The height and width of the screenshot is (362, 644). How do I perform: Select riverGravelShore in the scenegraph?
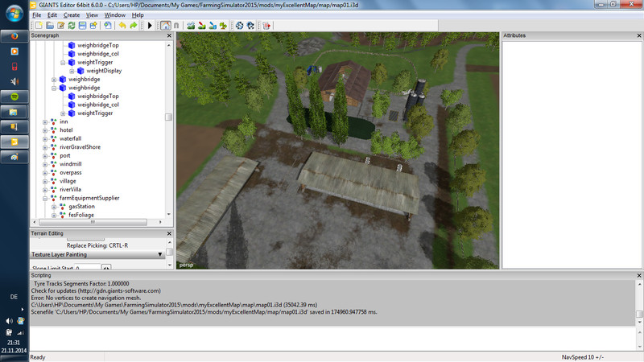pyautogui.click(x=80, y=147)
